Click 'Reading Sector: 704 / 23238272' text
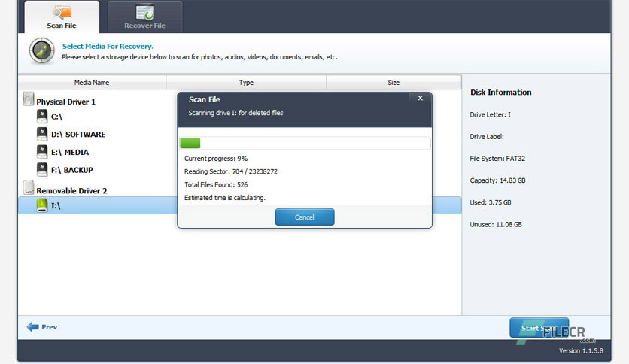 tap(231, 171)
